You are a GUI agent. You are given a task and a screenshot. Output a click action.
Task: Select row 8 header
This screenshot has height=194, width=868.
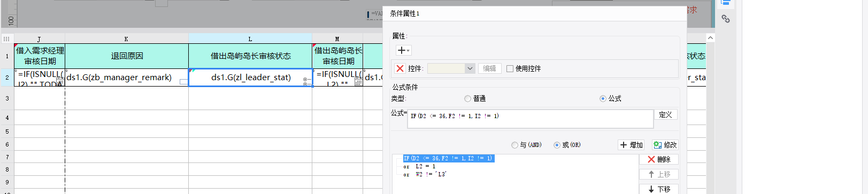(x=7, y=169)
